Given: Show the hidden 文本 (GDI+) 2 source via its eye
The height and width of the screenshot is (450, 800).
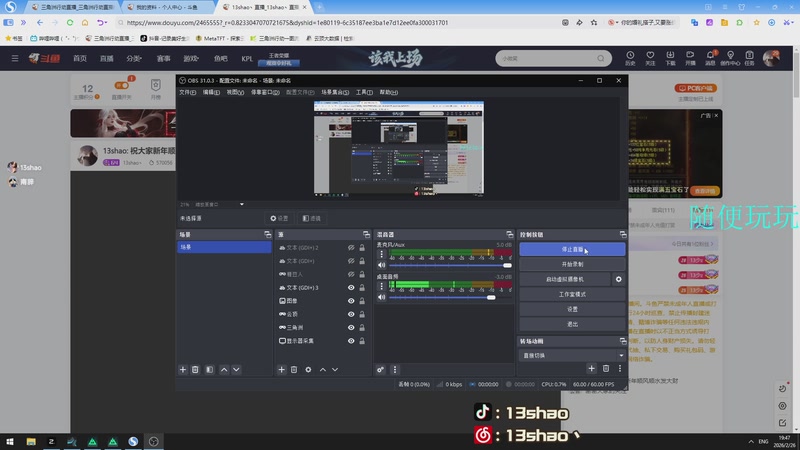Looking at the screenshot, I should coord(351,247).
